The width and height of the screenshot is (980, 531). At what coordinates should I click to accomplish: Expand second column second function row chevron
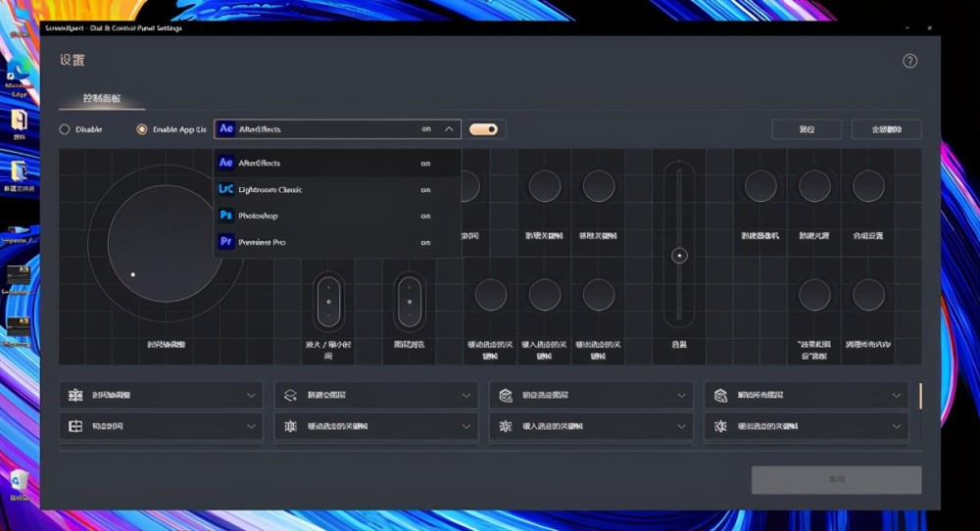pos(466,426)
